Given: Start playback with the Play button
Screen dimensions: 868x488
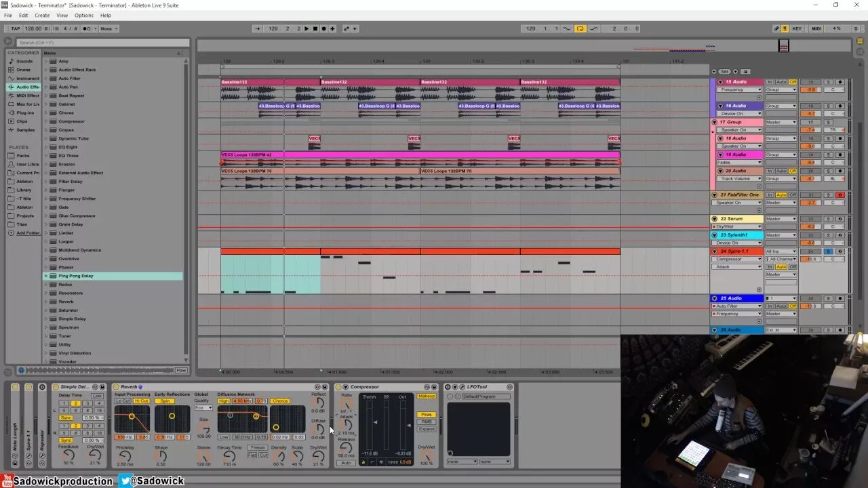Looking at the screenshot, I should tap(307, 28).
